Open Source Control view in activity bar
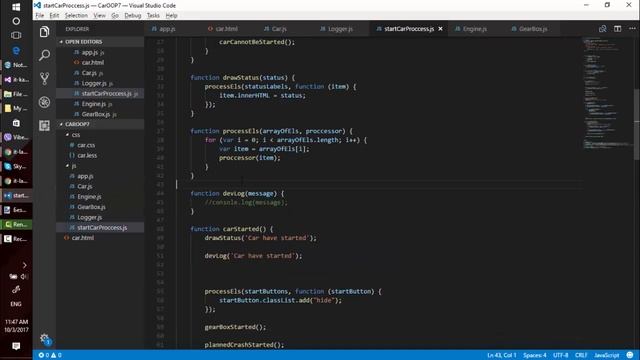The width and height of the screenshot is (640, 360). click(x=44, y=78)
